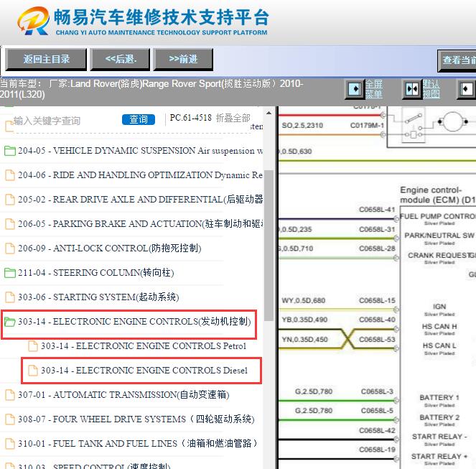Click the relay switch symbol in diagram

(413, 125)
